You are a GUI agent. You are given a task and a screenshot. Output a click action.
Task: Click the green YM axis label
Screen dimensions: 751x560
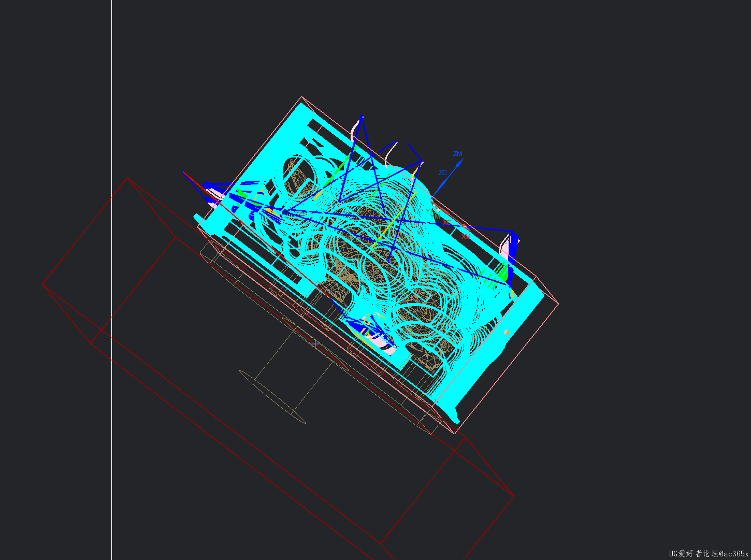[435, 216]
